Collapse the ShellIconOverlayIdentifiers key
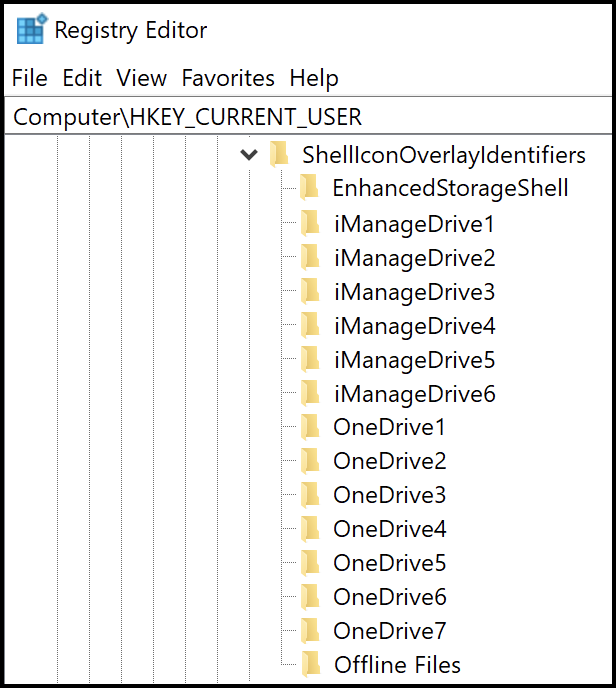 click(249, 155)
